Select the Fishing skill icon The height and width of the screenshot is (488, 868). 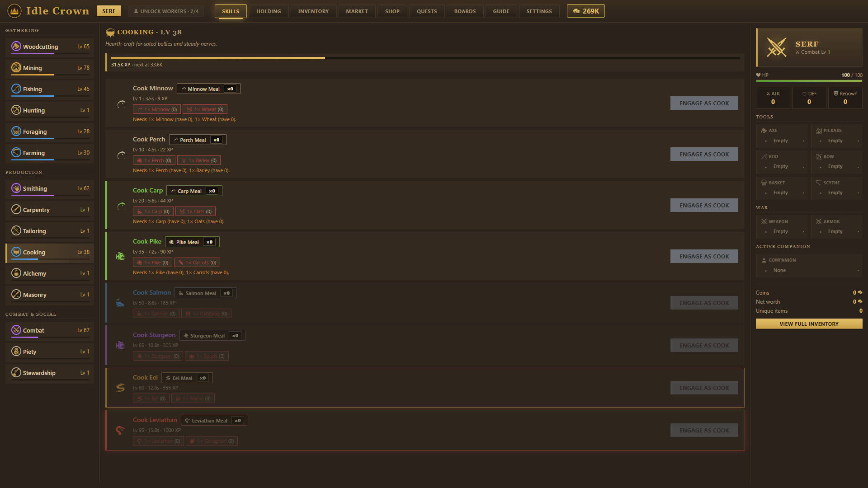(16, 89)
